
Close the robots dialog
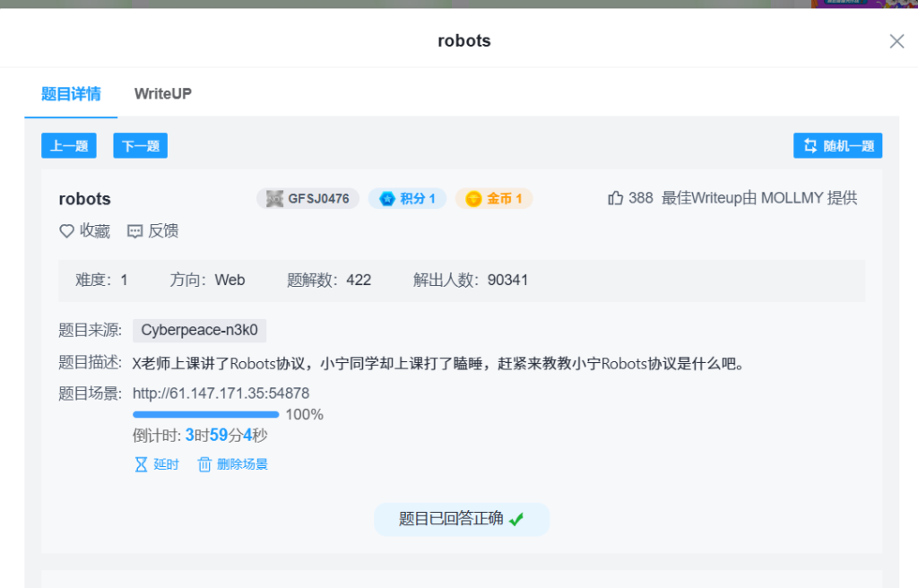tap(896, 41)
